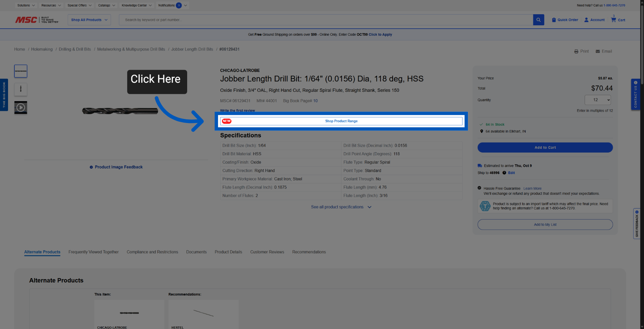Print this product page

pos(581,51)
